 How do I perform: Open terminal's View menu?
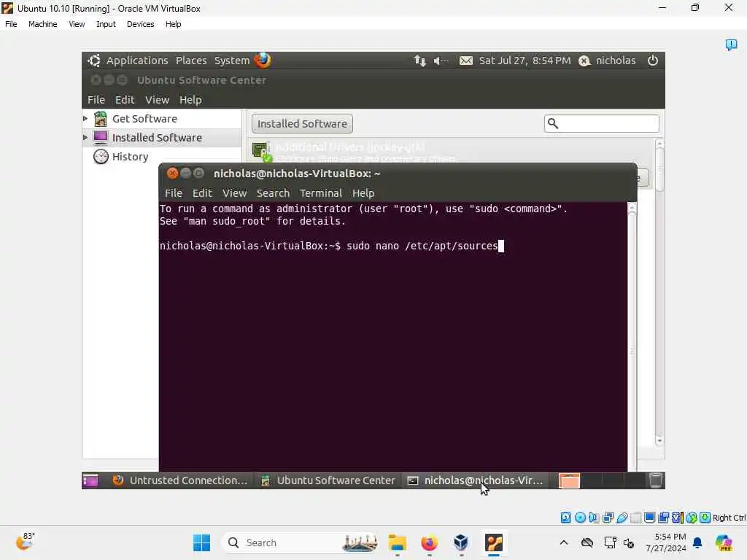[x=234, y=192]
